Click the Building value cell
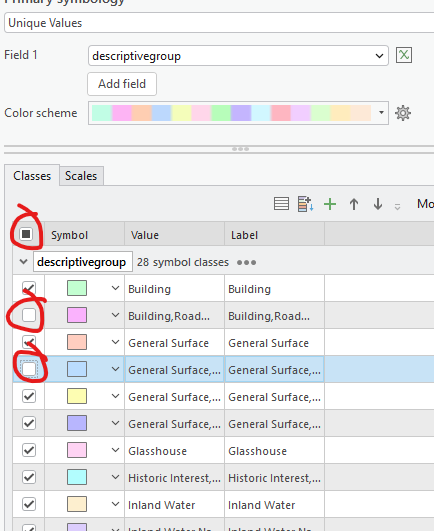The image size is (434, 531). coord(174,289)
